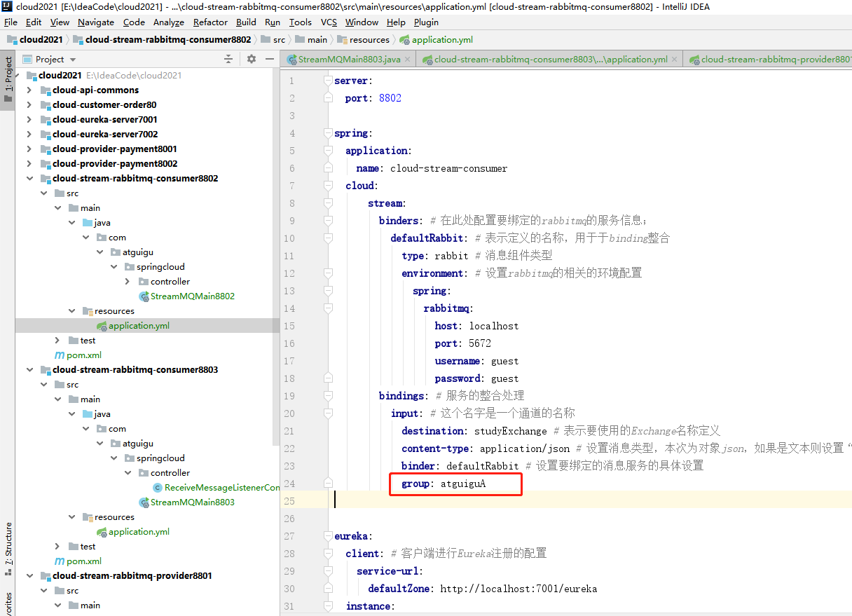Close the consumer8803 application.yml editor tab

coord(675,60)
